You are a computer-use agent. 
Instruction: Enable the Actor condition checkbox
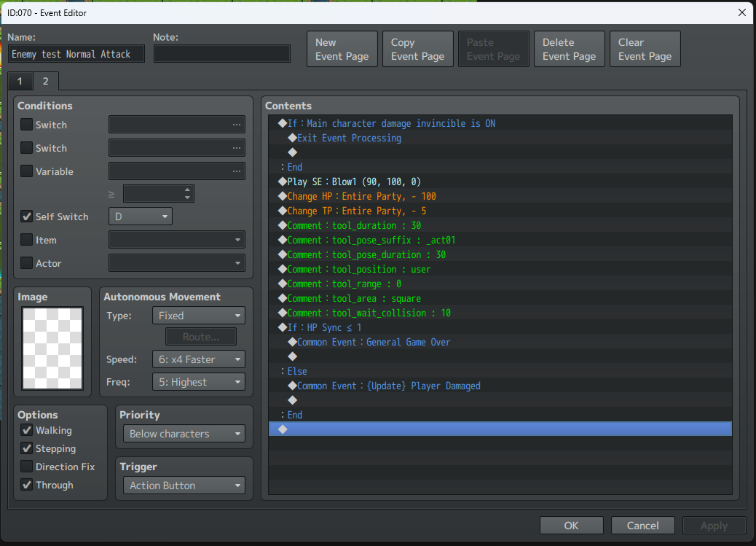26,262
